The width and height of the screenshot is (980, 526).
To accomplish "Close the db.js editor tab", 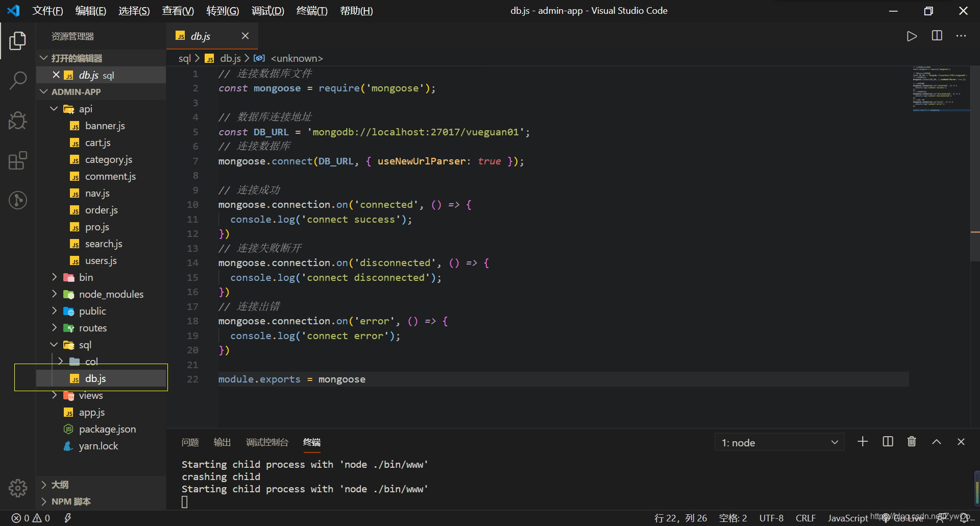I will (x=245, y=36).
